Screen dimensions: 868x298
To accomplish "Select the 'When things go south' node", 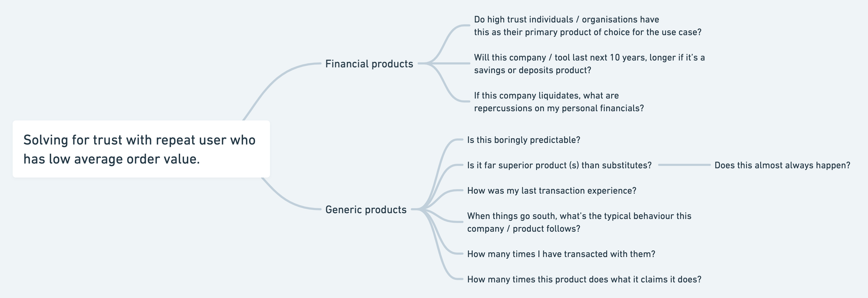I will click(x=579, y=222).
